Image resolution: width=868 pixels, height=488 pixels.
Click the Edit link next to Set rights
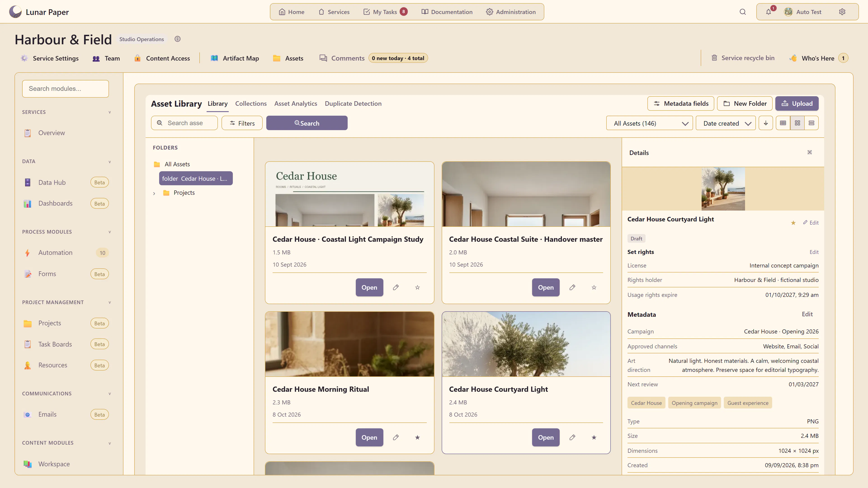[814, 252]
